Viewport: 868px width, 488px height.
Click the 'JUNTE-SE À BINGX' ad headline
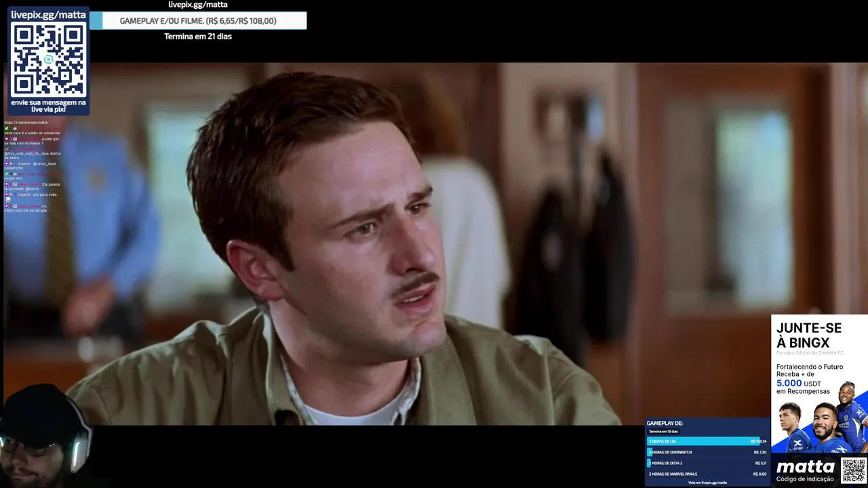point(809,335)
